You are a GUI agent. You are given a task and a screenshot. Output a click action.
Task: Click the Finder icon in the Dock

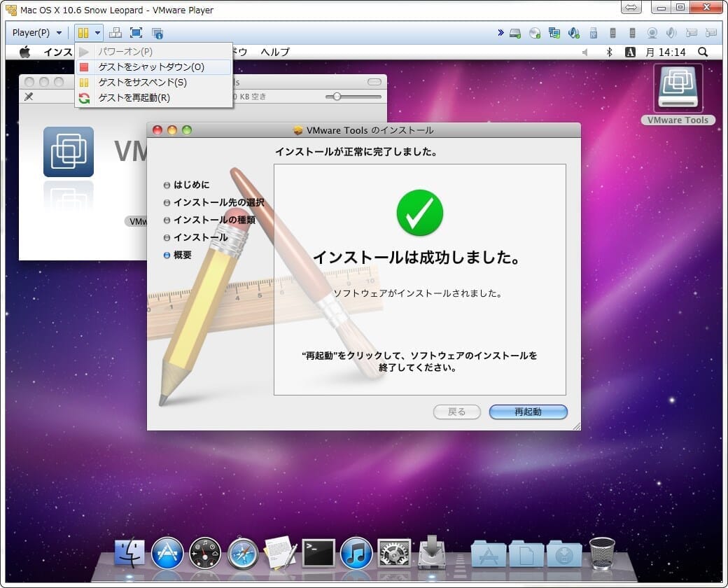point(129,553)
